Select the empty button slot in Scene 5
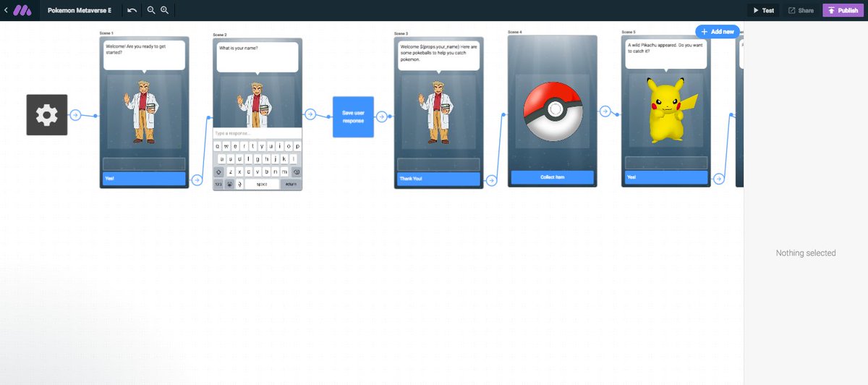868x385 pixels. point(665,163)
